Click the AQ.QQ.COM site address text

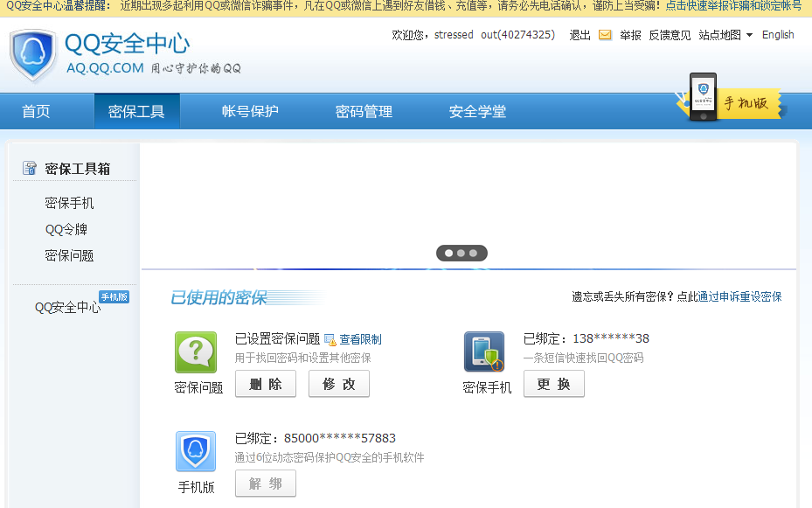[105, 68]
